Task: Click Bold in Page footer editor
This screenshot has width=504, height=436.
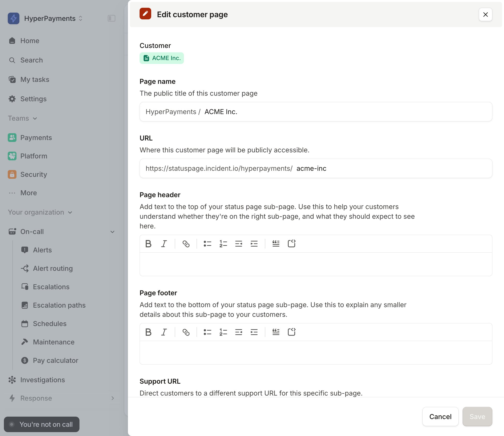Action: tap(148, 332)
